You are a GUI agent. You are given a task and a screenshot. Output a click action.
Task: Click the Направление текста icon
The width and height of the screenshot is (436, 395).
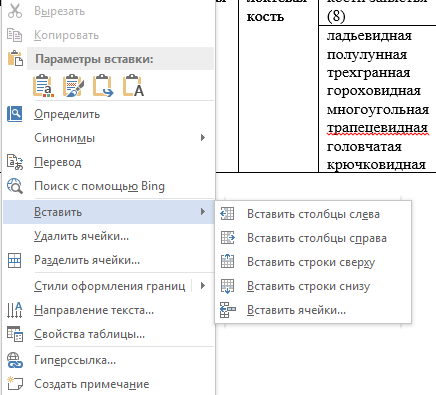pyautogui.click(x=15, y=310)
